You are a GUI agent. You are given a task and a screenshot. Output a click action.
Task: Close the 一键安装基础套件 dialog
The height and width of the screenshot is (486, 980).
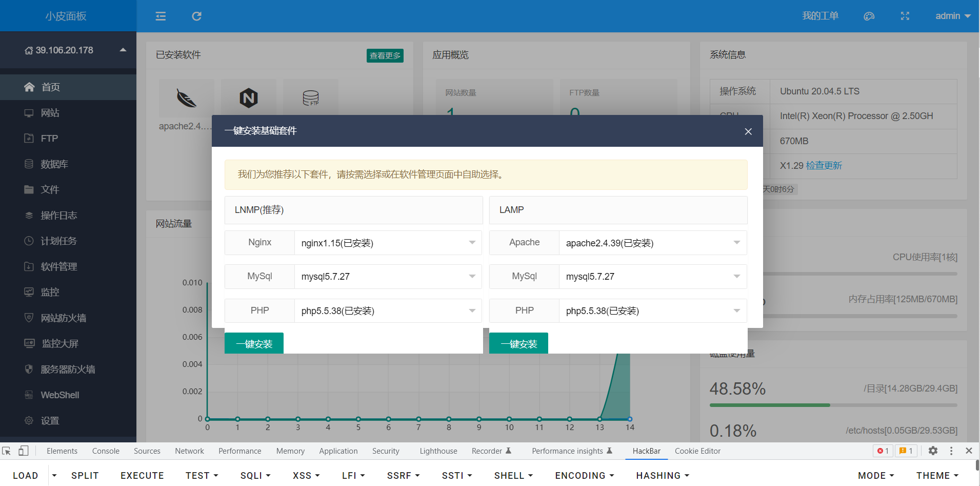coord(748,131)
